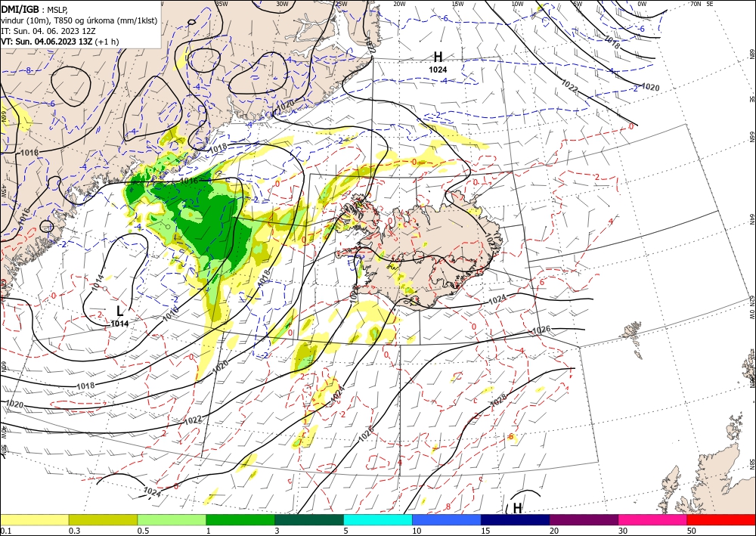Screen dimensions: 756x536
Task: Click the legend tick label "0.5"
Action: 143,531
